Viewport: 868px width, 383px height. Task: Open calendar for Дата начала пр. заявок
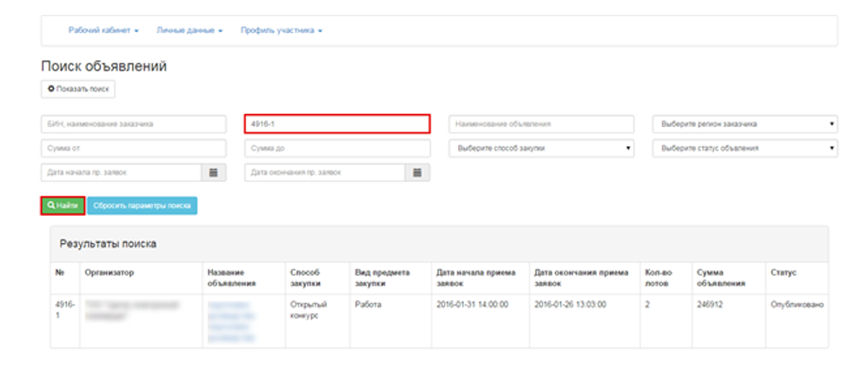[x=214, y=172]
